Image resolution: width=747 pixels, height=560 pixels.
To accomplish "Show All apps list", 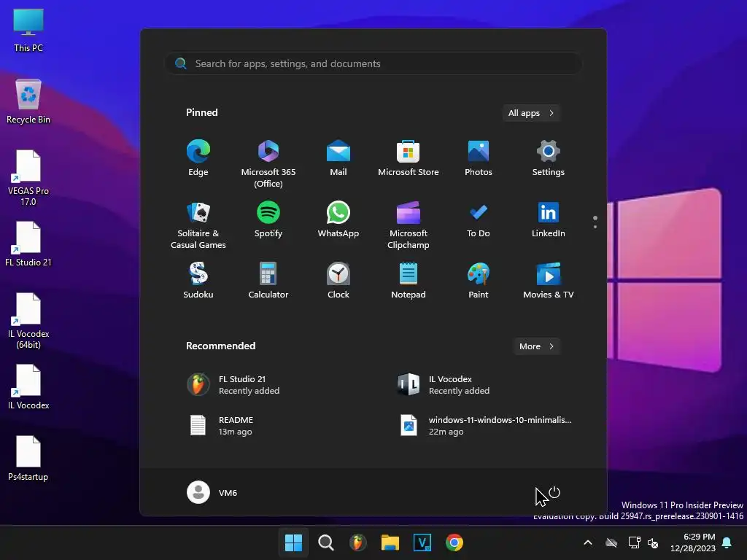I will [x=531, y=113].
